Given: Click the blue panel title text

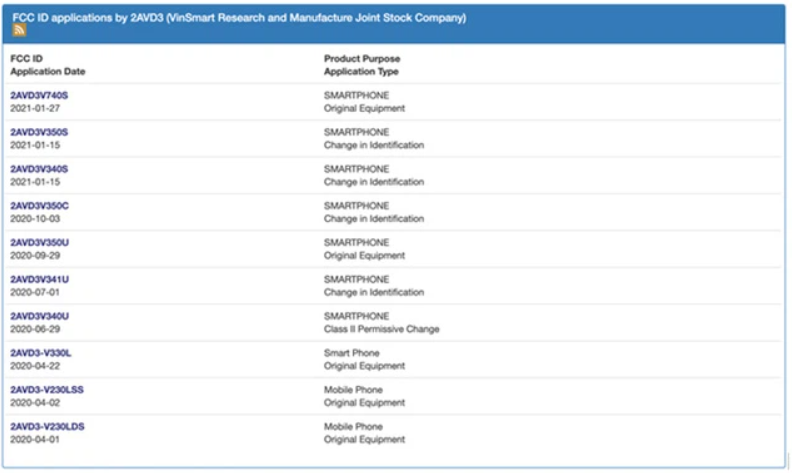Looking at the screenshot, I should pos(239,18).
